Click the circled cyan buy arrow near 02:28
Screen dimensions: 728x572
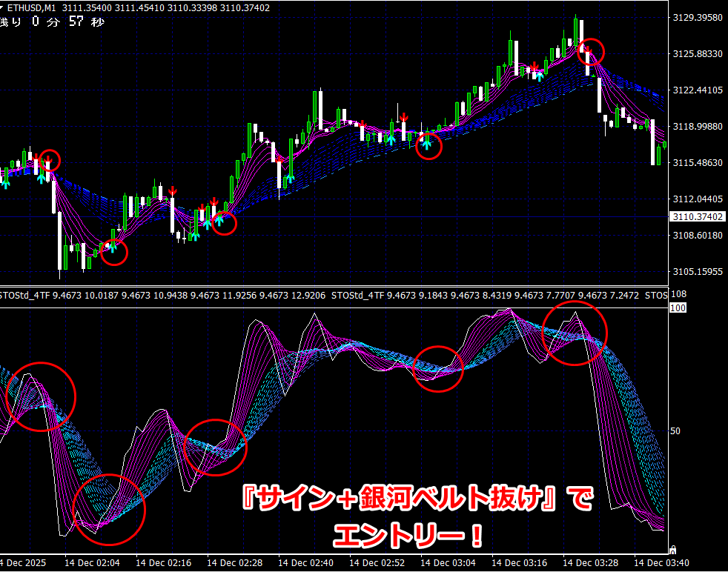coord(219,219)
